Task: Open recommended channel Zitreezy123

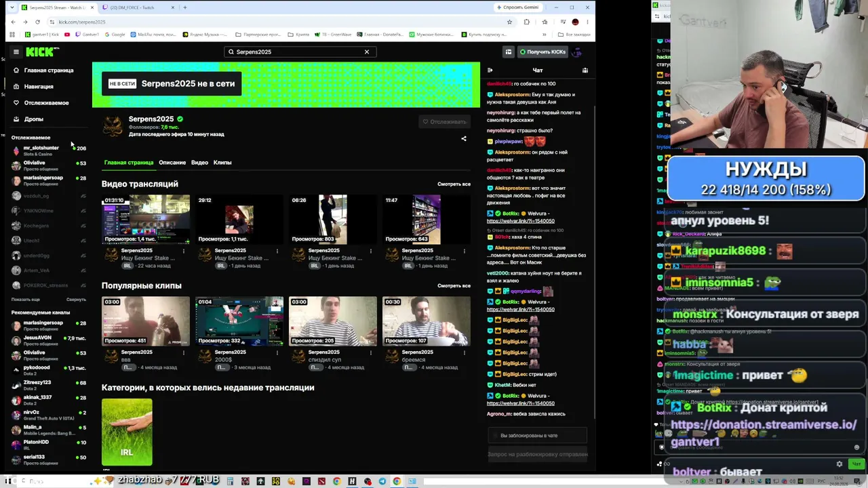Action: (x=49, y=385)
